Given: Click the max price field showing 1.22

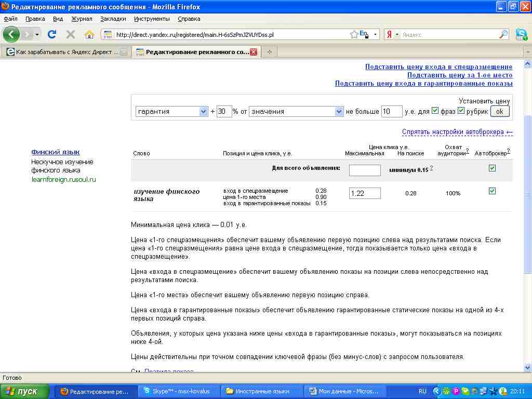Looking at the screenshot, I should [365, 193].
